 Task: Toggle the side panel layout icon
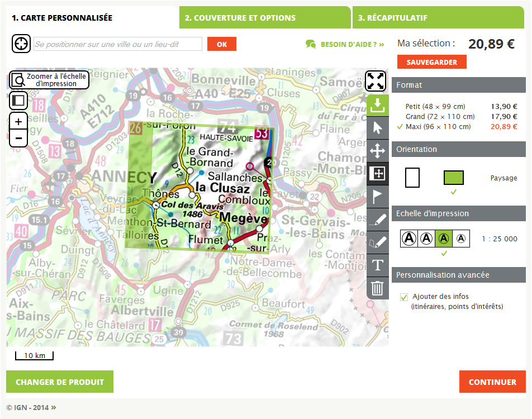(18, 101)
